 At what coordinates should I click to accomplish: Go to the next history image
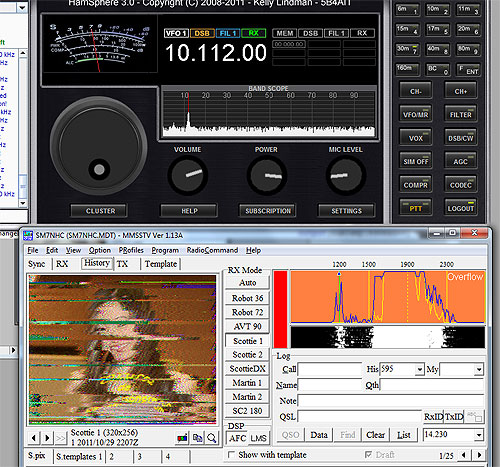47,438
